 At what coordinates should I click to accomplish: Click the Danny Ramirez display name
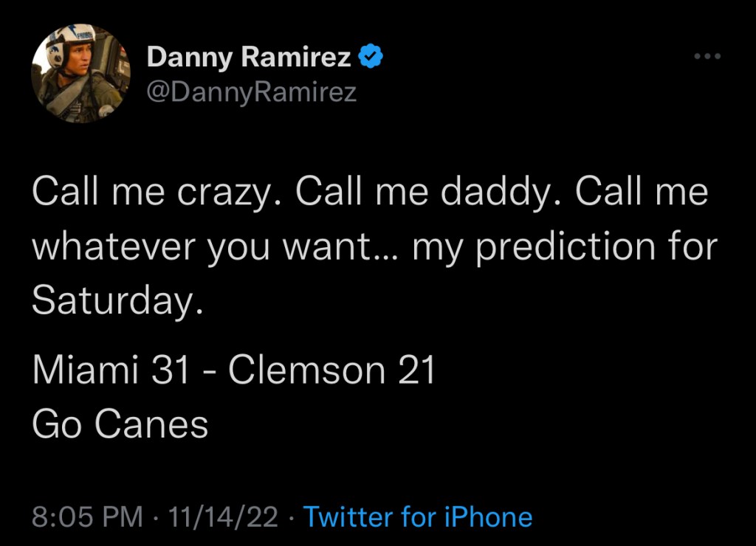249,57
